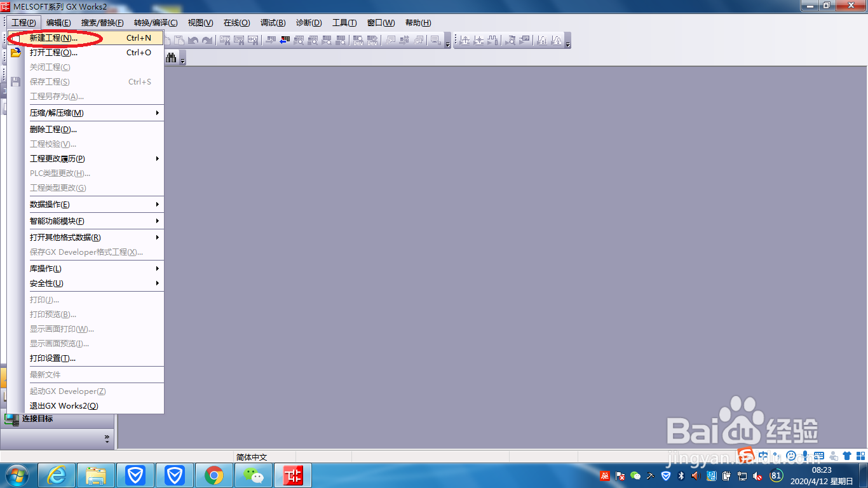Close the 工程 menu via its title
The image size is (868, 488).
24,22
